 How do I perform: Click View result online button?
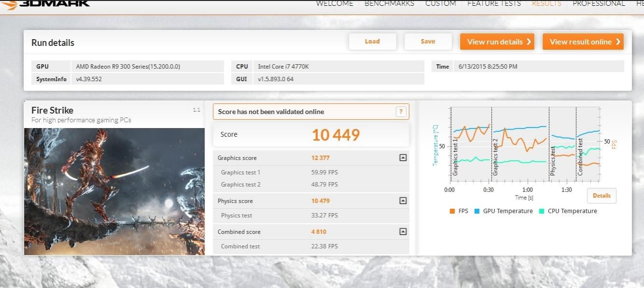pyautogui.click(x=583, y=42)
